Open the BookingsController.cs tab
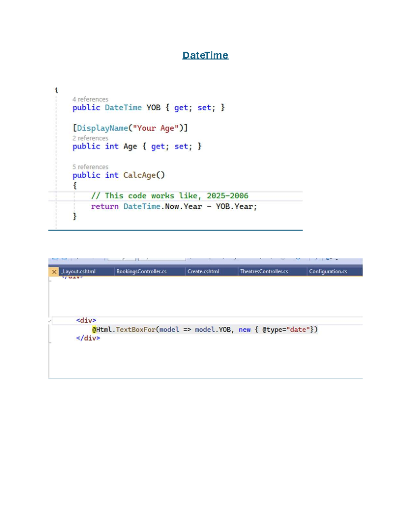Screen dimensions: 411x532 pyautogui.click(x=141, y=271)
